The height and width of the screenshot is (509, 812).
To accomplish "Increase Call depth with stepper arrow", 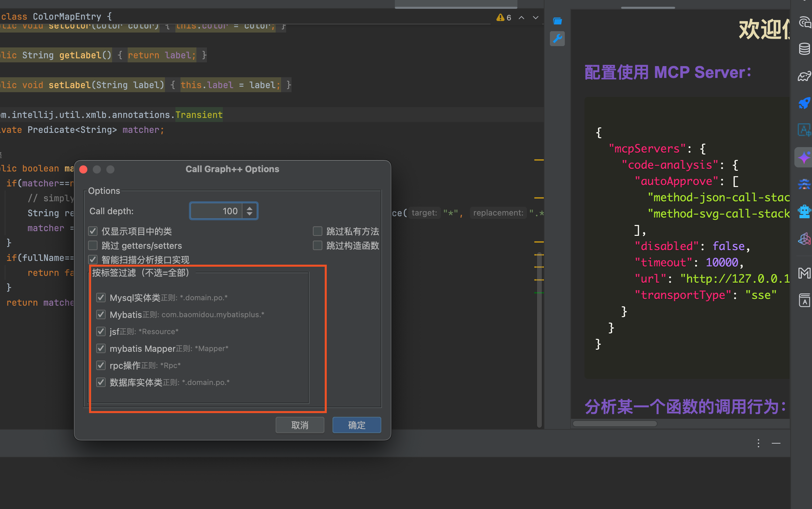I will coord(250,208).
